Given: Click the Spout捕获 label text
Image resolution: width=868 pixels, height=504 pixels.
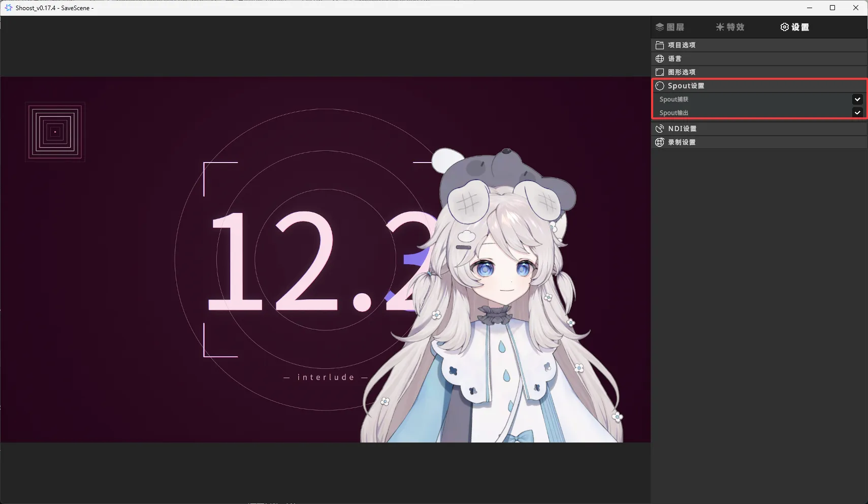Looking at the screenshot, I should (x=674, y=99).
